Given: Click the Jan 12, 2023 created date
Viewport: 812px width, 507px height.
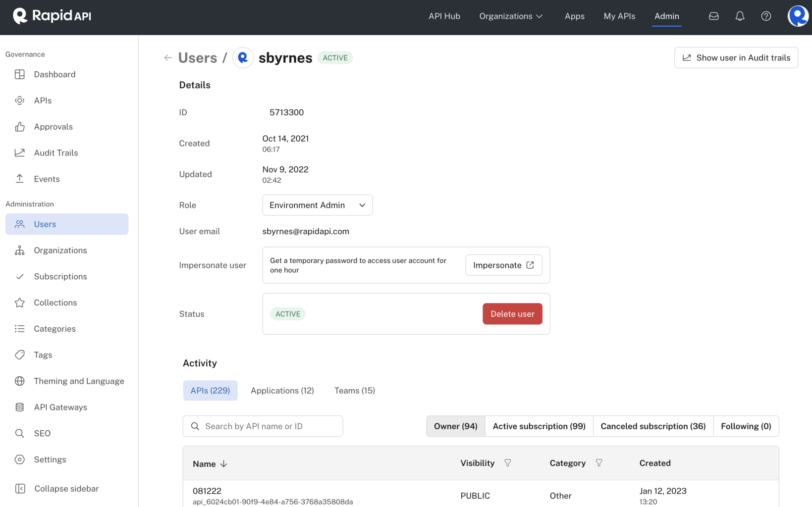Looking at the screenshot, I should tap(663, 491).
